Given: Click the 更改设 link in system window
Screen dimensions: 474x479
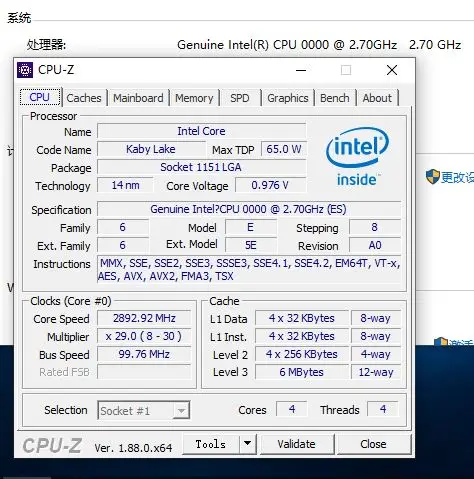Looking at the screenshot, I should 457,177.
